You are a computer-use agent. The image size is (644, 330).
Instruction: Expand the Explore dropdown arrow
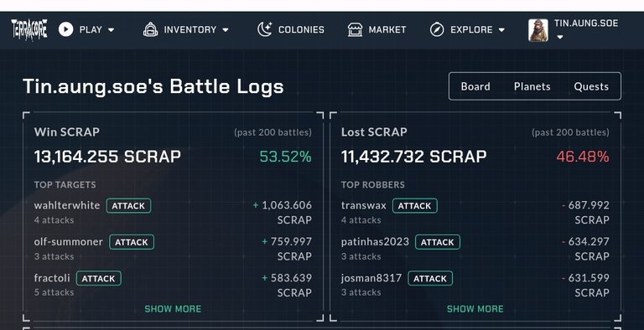[x=501, y=30]
